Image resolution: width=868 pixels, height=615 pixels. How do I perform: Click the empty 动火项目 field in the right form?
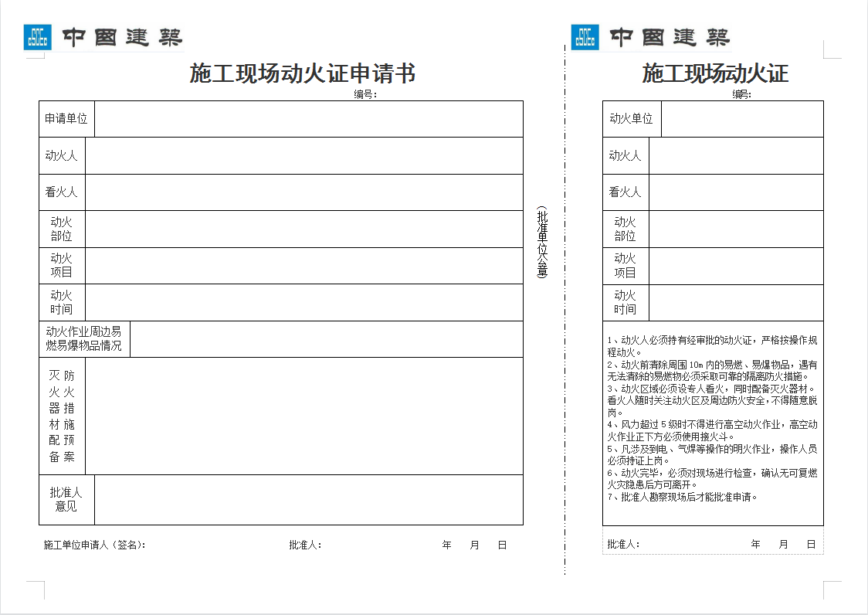coord(736,266)
